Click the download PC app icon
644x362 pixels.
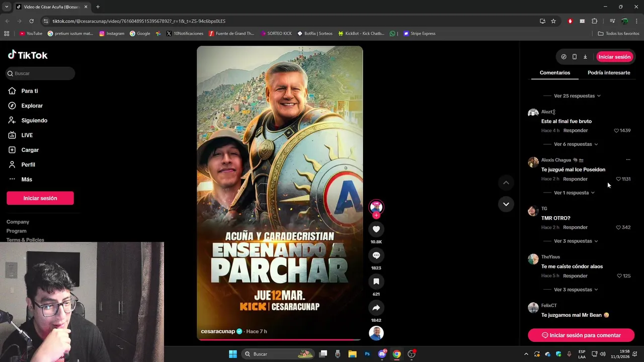(585, 57)
